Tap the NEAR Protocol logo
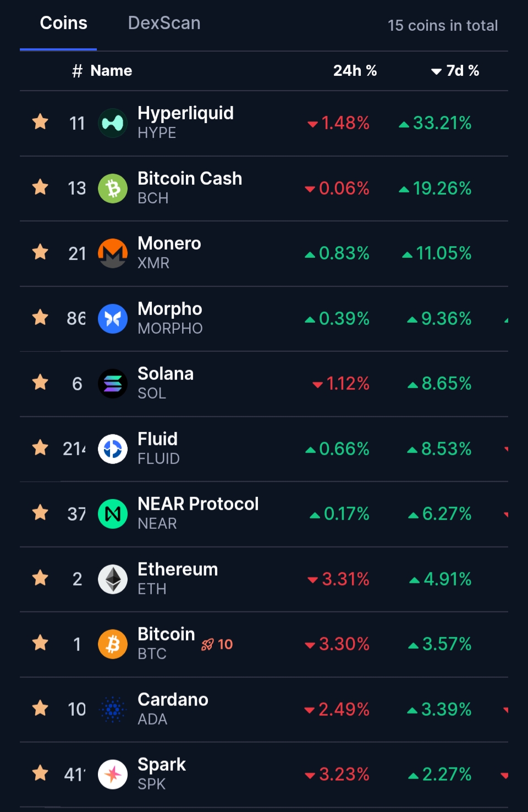This screenshot has height=812, width=528. click(x=113, y=514)
